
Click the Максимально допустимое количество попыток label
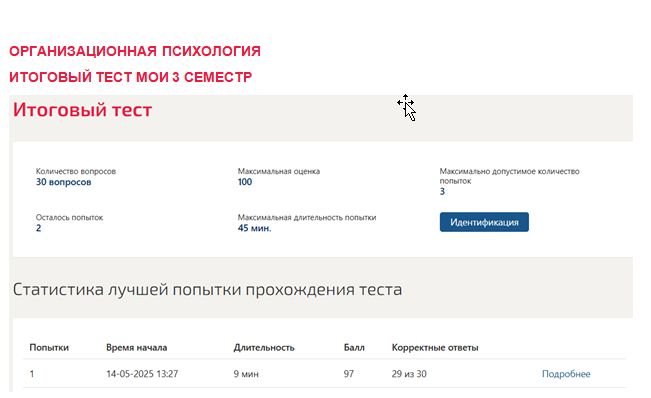(x=509, y=176)
